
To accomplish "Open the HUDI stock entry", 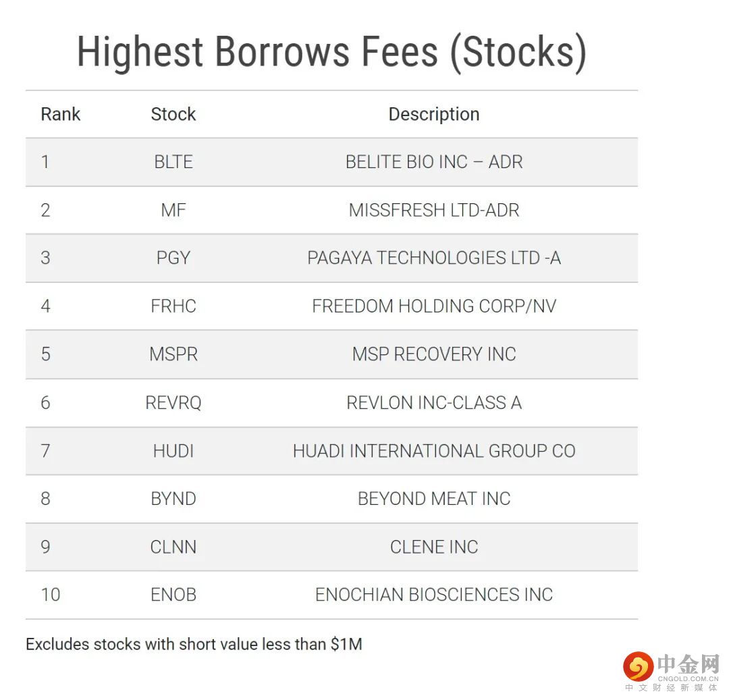I will 173,451.
